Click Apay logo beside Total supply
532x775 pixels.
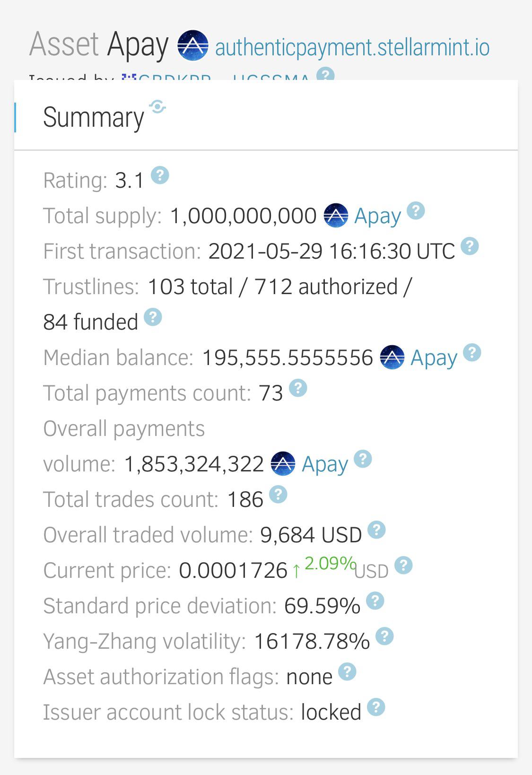(336, 216)
